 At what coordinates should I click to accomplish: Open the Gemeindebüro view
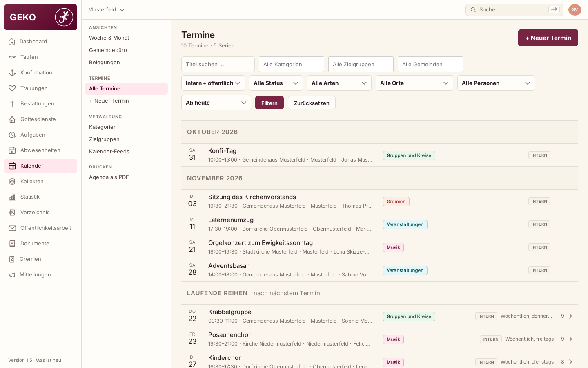click(126, 50)
